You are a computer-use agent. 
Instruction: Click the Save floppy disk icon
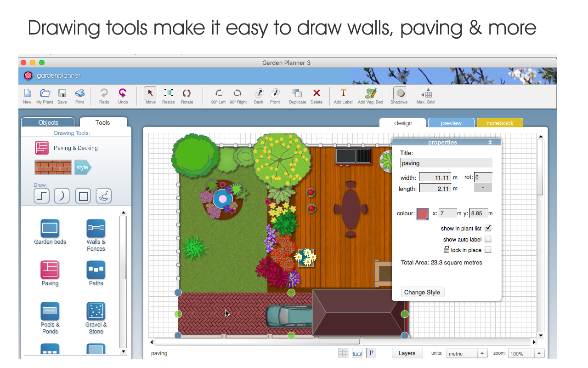[x=62, y=93]
